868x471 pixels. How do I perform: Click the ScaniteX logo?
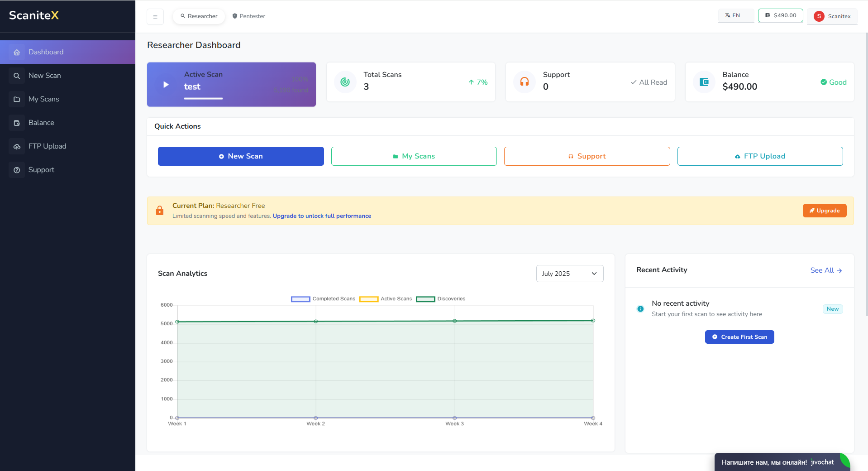(34, 15)
